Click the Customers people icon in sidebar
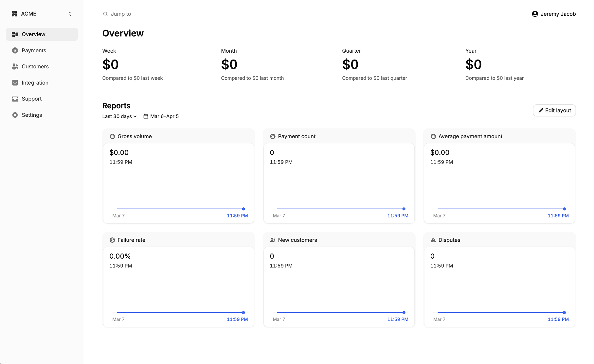594x364 pixels. coord(15,66)
